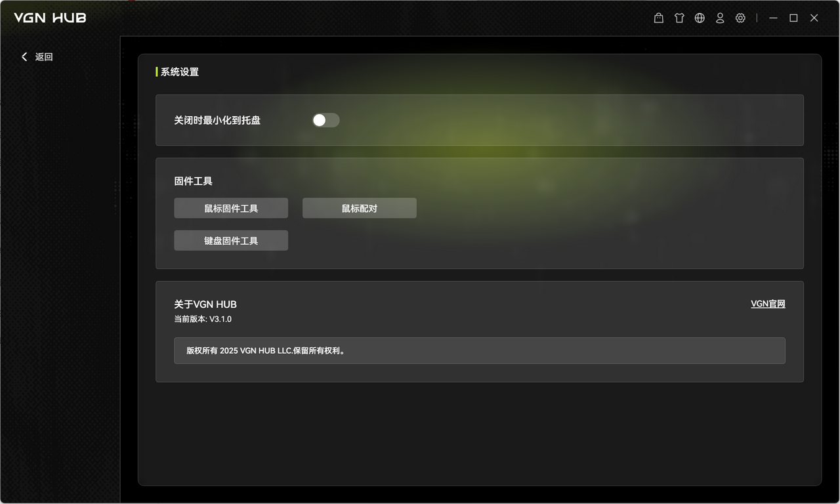Visit the VGN官网 link

pyautogui.click(x=768, y=304)
